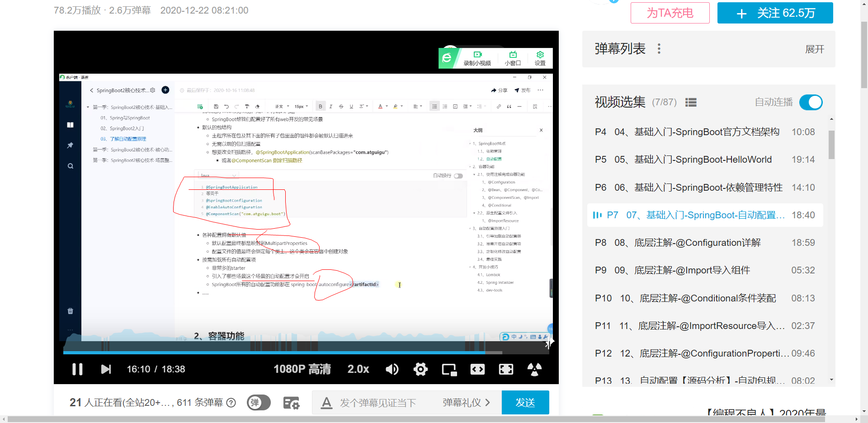Screen dimensions: 868x423
Task: Click Bold button in recorded editor toolbar
Action: pyautogui.click(x=321, y=107)
